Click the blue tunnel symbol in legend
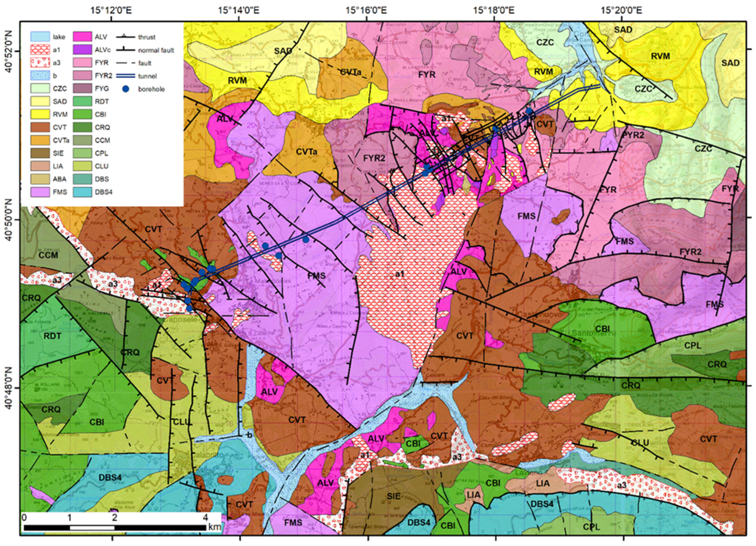 tap(125, 76)
